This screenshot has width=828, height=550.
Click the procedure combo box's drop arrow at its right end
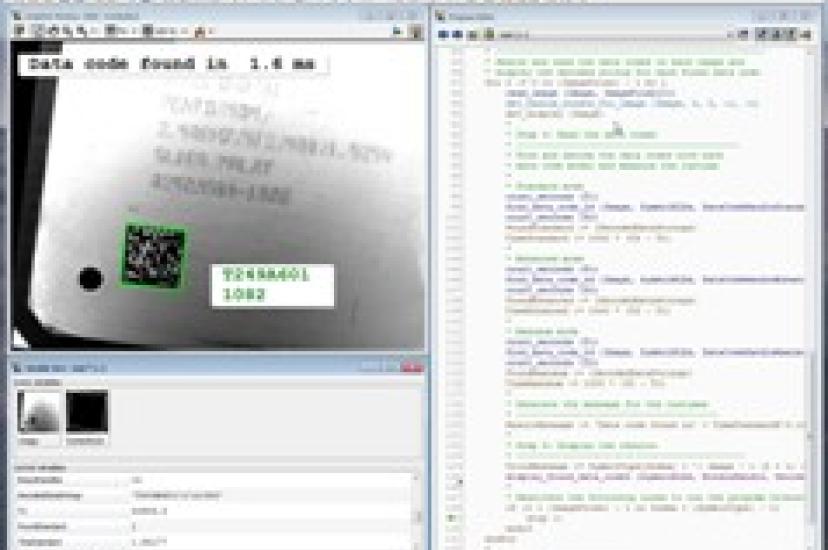[729, 35]
